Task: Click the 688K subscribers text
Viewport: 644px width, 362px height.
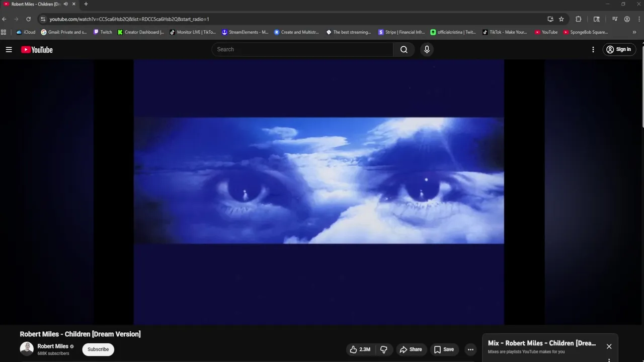Action: [53, 353]
